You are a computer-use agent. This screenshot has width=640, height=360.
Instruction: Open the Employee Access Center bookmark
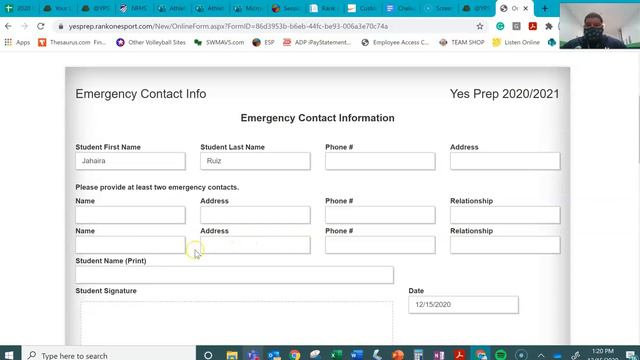395,42
